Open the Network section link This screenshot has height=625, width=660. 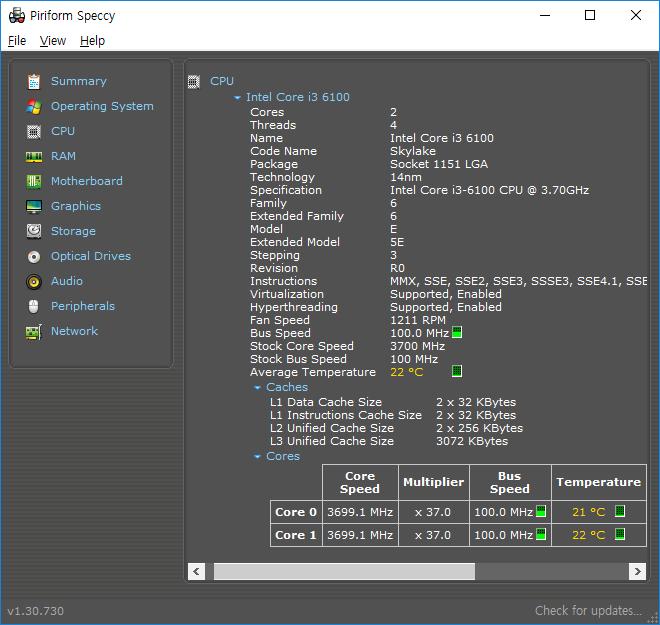coord(74,331)
